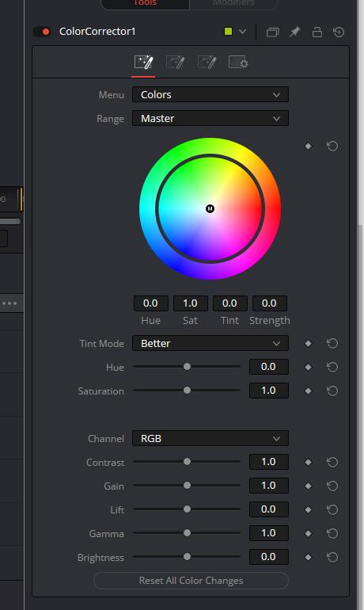Click the outer hue ring of color wheel
This screenshot has height=610, width=364.
[x=210, y=146]
